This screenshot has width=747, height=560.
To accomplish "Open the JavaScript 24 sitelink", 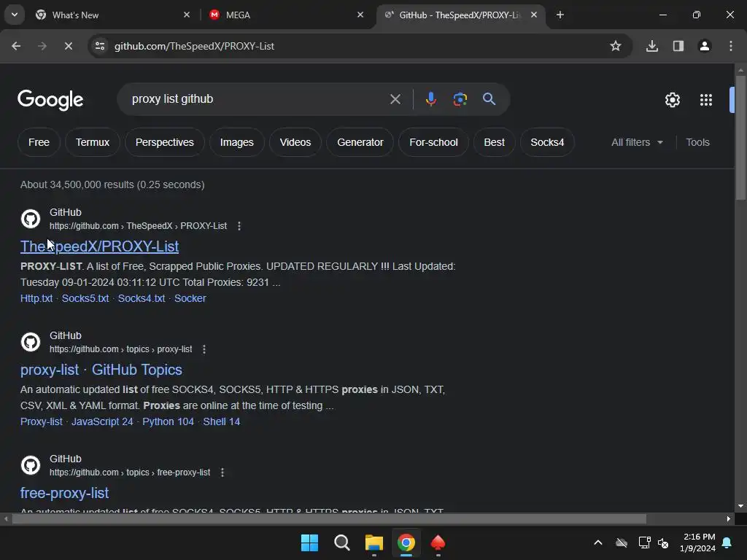I will coord(102,422).
